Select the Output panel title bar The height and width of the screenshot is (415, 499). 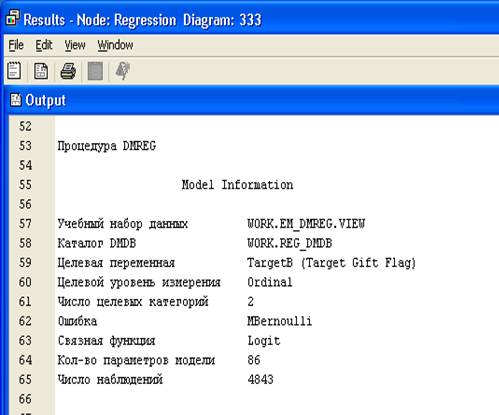tap(251, 100)
